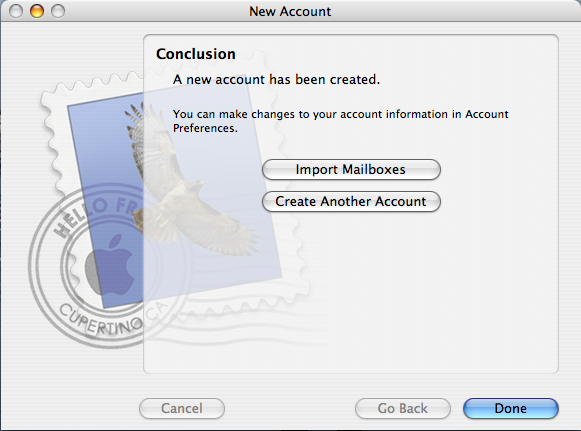
Task: Click the Conclusion heading
Action: (x=196, y=54)
